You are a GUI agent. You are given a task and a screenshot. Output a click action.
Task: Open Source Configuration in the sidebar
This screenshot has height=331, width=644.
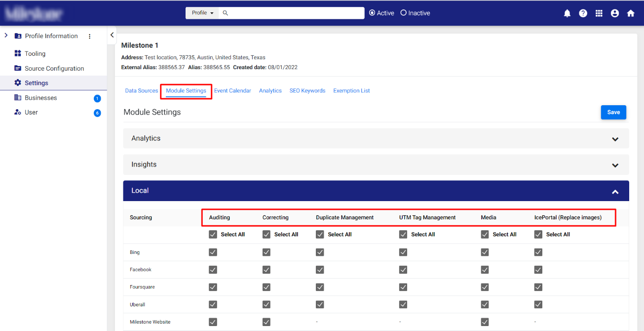[x=54, y=68]
